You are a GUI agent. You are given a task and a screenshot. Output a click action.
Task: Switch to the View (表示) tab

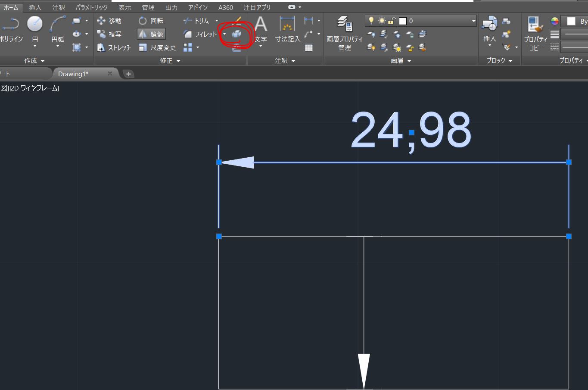click(125, 7)
